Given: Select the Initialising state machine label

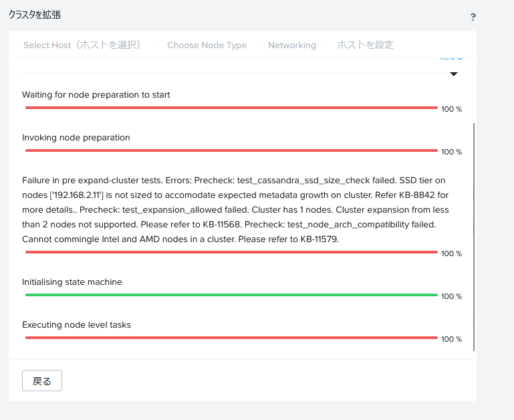Looking at the screenshot, I should [x=72, y=282].
